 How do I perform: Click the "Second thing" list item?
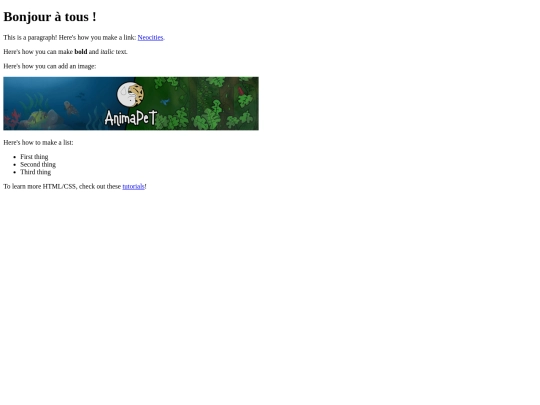coord(38,165)
